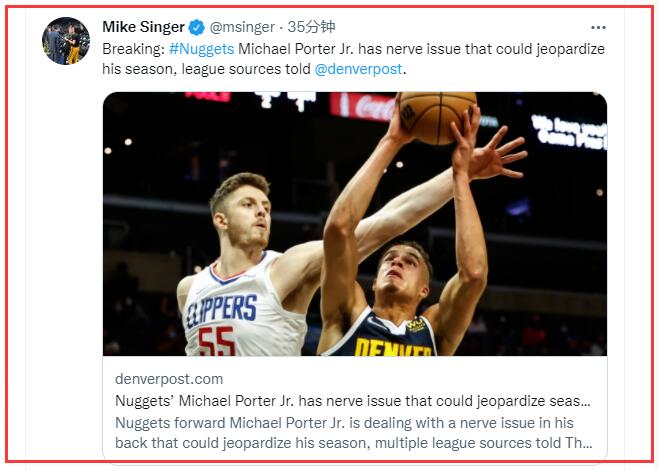Click the Coca-Cola sign in photo

(362, 106)
